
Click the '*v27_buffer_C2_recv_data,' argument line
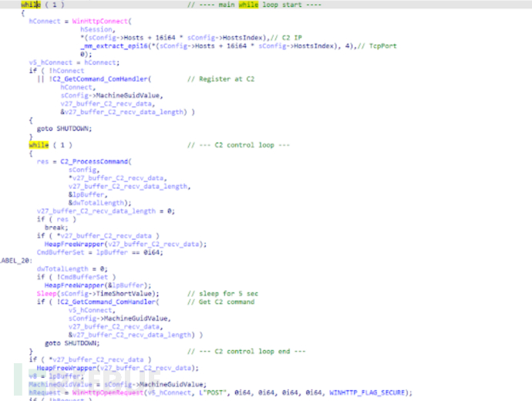tap(117, 178)
